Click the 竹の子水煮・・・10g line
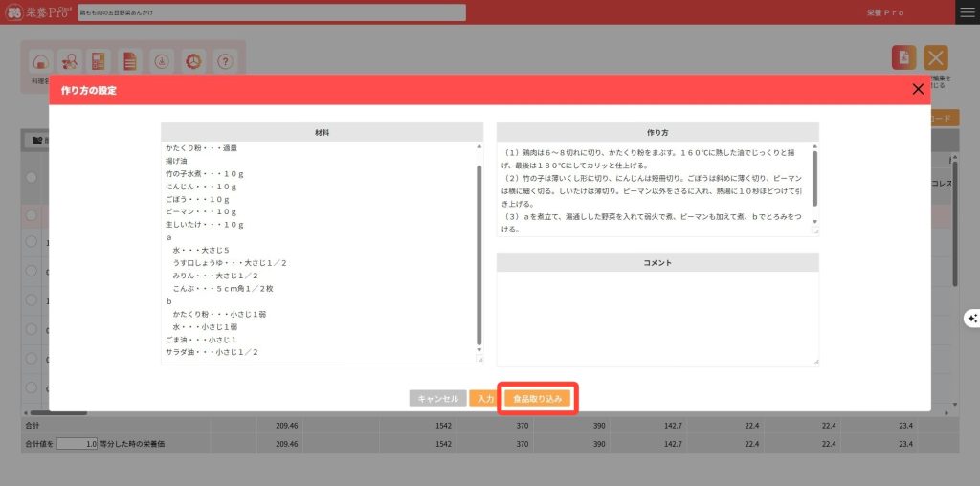The image size is (980, 486). (x=206, y=174)
